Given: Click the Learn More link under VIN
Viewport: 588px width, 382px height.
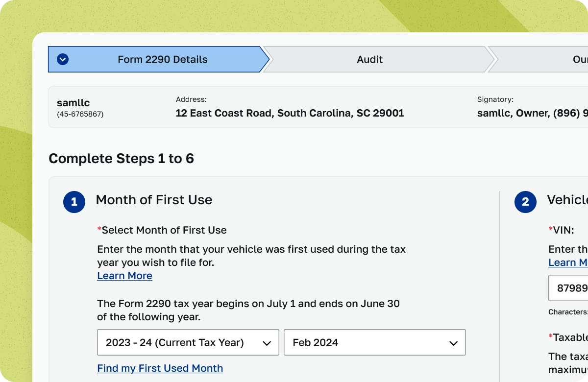Looking at the screenshot, I should [568, 263].
